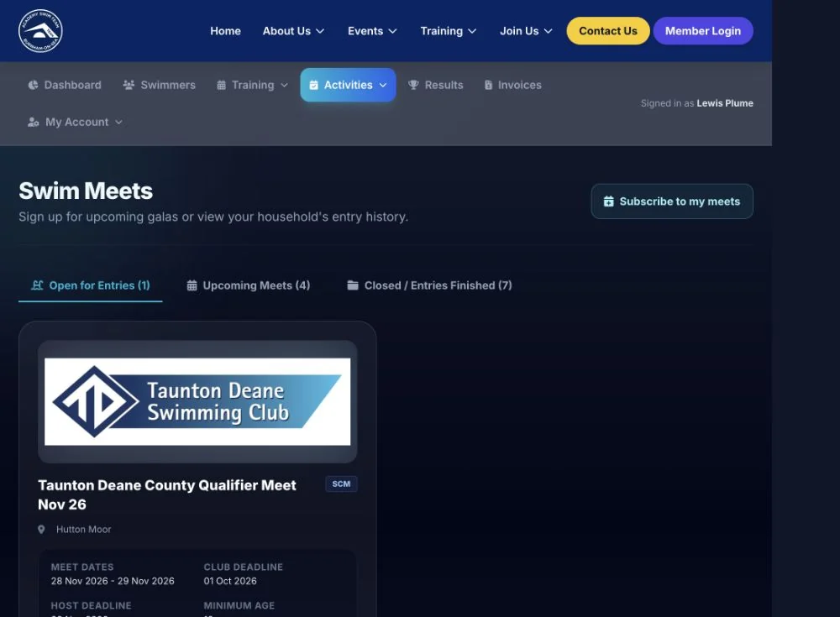The image size is (840, 617).
Task: Click the Contact Us button
Action: [608, 31]
